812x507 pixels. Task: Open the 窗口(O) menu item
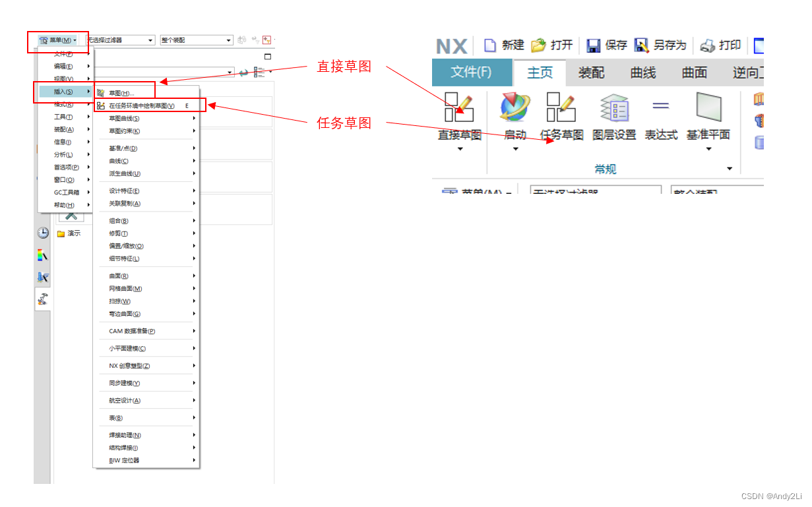(x=65, y=179)
